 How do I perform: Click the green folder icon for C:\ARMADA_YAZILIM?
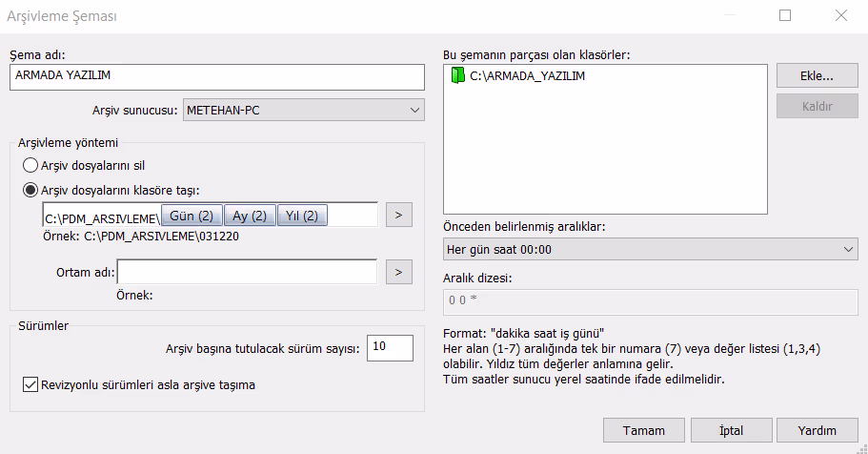(x=457, y=75)
